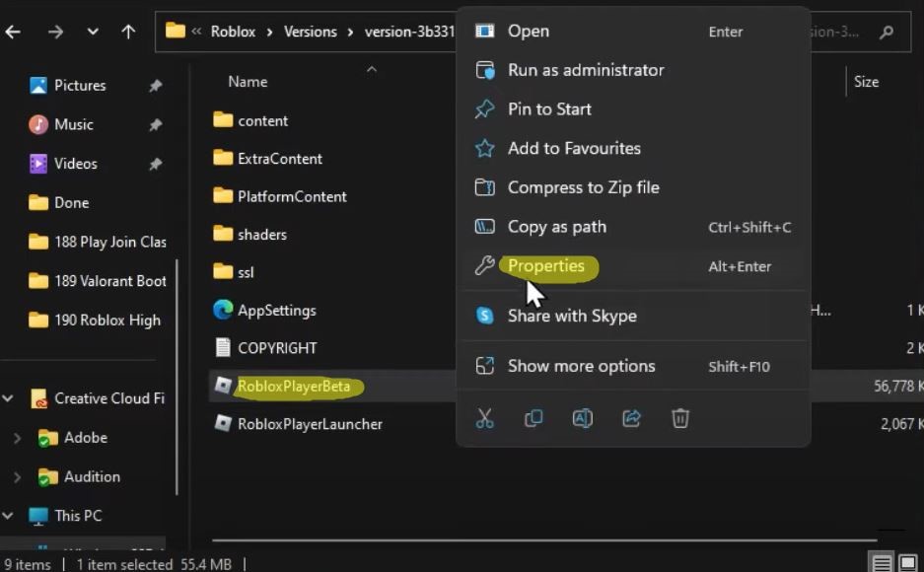Select Show more options

(633, 367)
